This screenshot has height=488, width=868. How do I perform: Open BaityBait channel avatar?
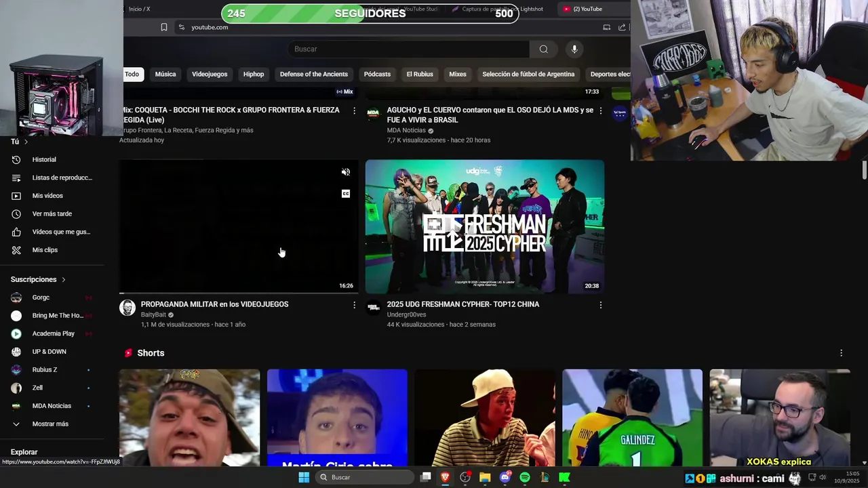127,308
